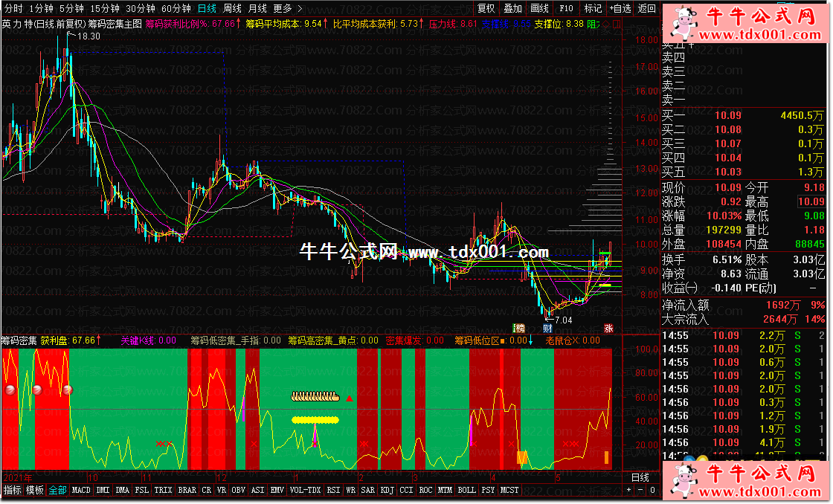Click the blue 财 marker icon

pos(547,328)
